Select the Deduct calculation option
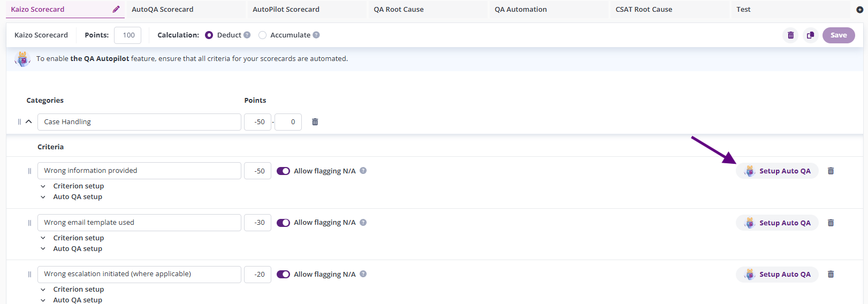 pos(209,35)
